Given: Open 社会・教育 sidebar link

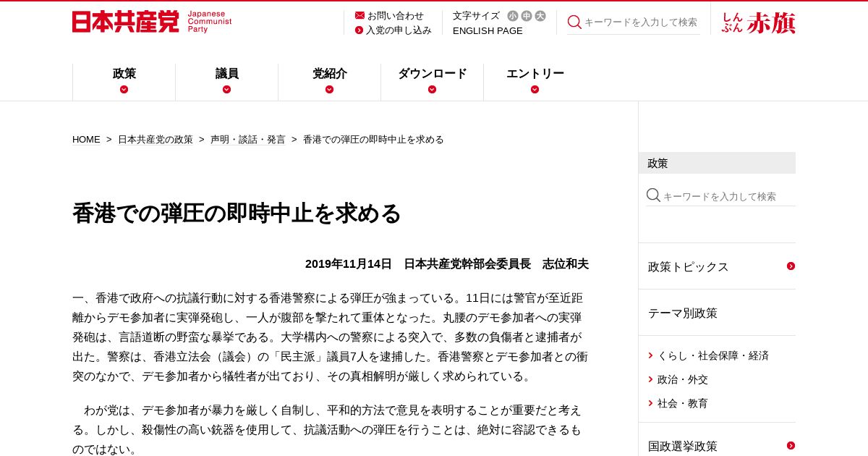Looking at the screenshot, I should 683,403.
